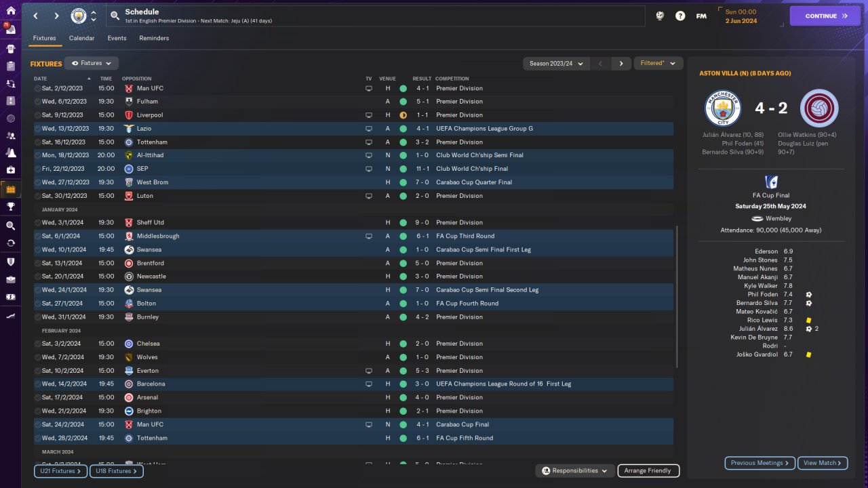The width and height of the screenshot is (868, 488).
Task: Open the Scouting magnifier icon in sidebar
Action: (10, 226)
